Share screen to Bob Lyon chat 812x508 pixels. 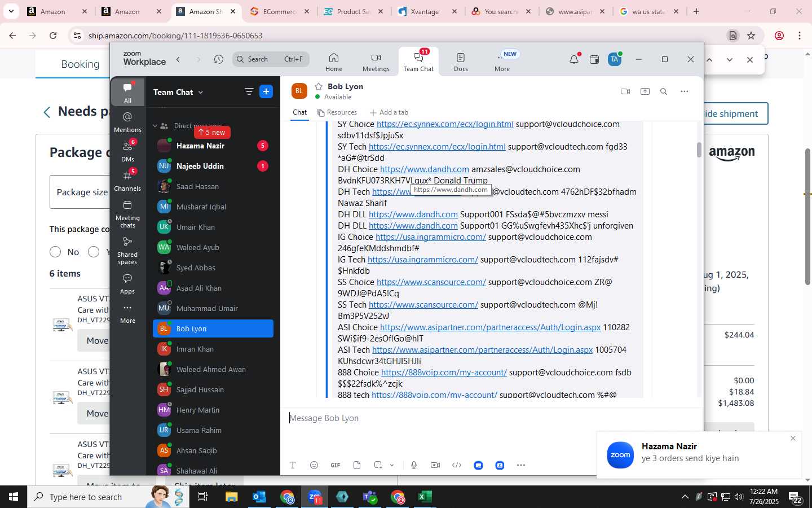(x=645, y=91)
